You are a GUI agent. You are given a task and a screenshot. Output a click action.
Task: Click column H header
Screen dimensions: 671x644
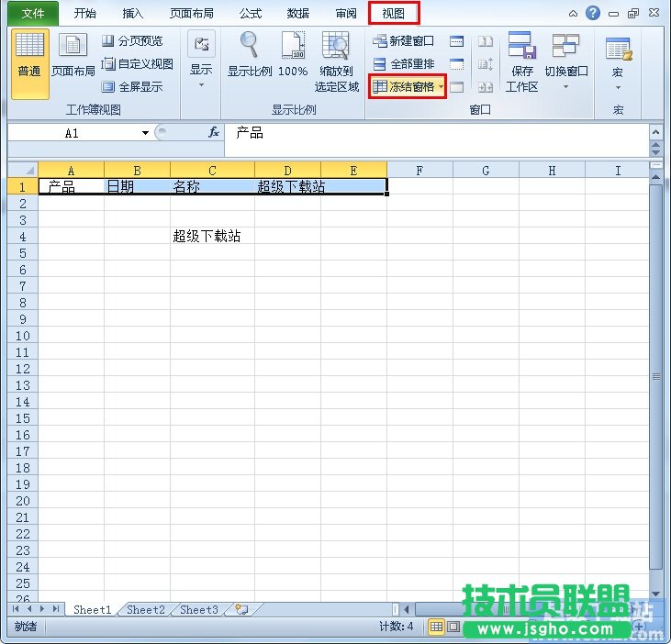[552, 171]
